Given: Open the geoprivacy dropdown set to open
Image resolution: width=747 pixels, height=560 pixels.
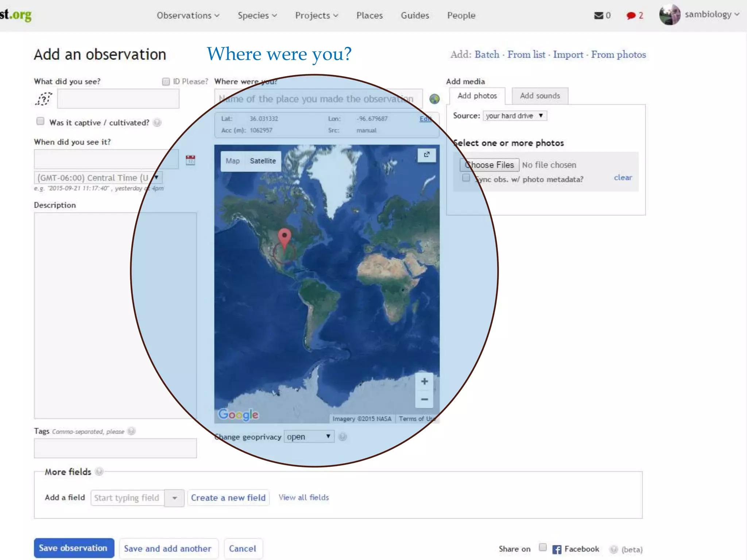Looking at the screenshot, I should tap(309, 436).
